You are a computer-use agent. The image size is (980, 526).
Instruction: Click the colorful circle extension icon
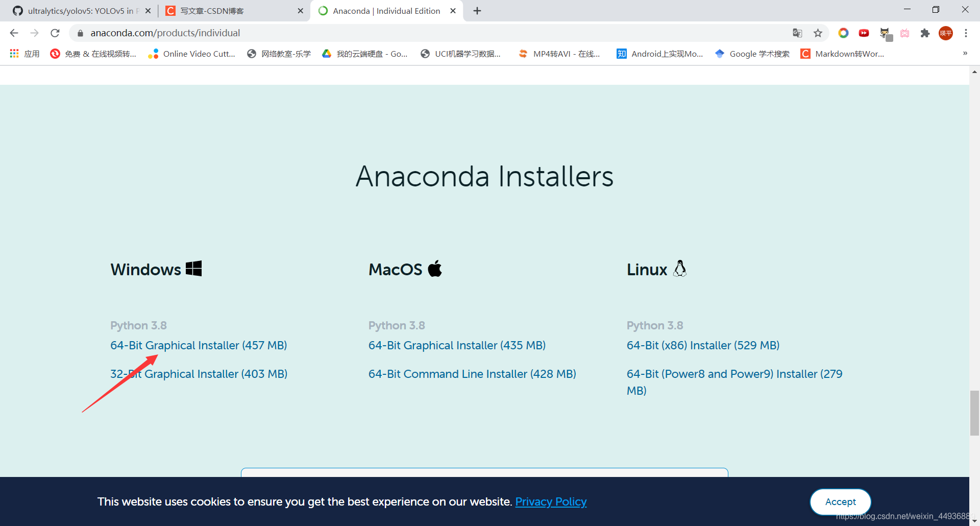(843, 33)
